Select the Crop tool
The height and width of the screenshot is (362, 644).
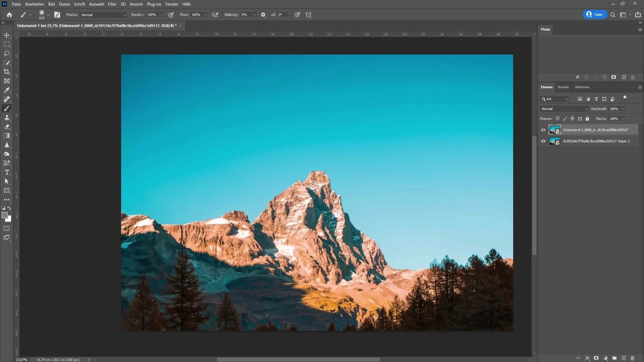[x=7, y=72]
